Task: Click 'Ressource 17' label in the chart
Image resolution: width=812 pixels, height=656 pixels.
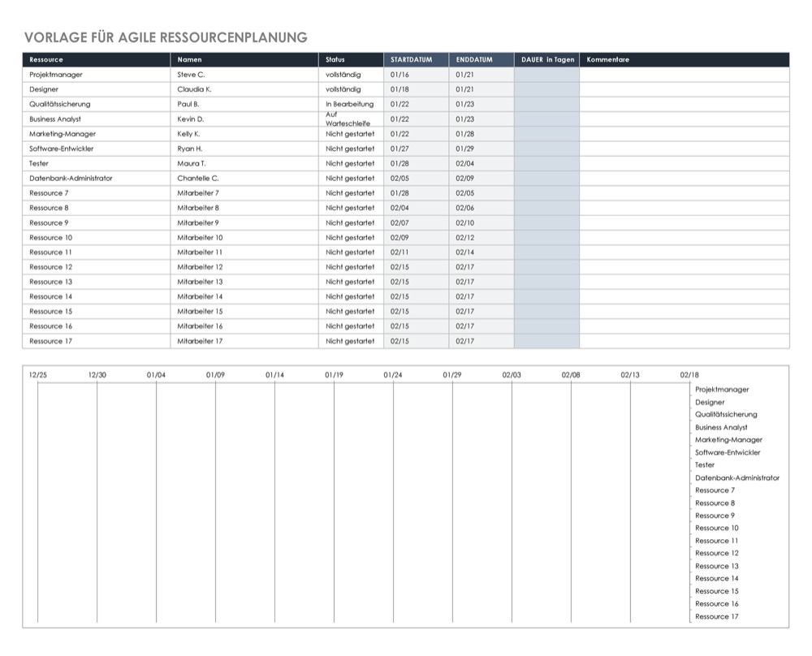Action: (717, 617)
